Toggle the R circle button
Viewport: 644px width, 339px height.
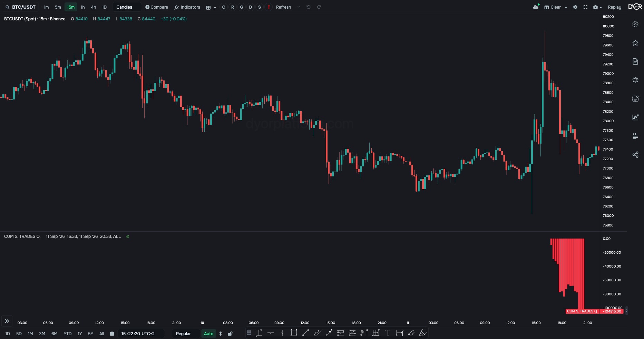click(x=233, y=7)
